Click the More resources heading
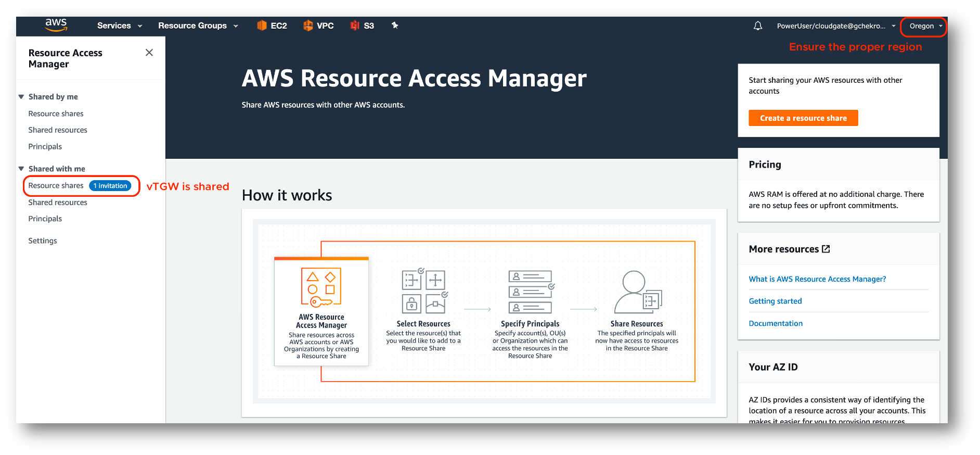Image resolution: width=980 pixels, height=455 pixels. 783,249
